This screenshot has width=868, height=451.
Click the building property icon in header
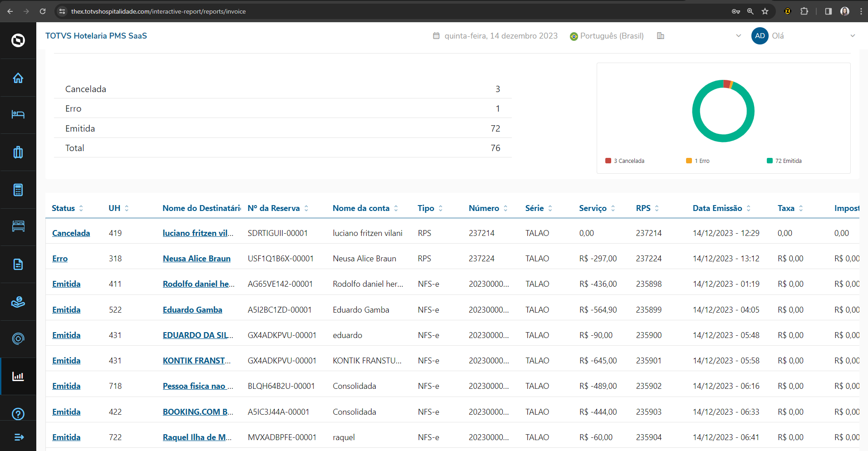coord(661,36)
